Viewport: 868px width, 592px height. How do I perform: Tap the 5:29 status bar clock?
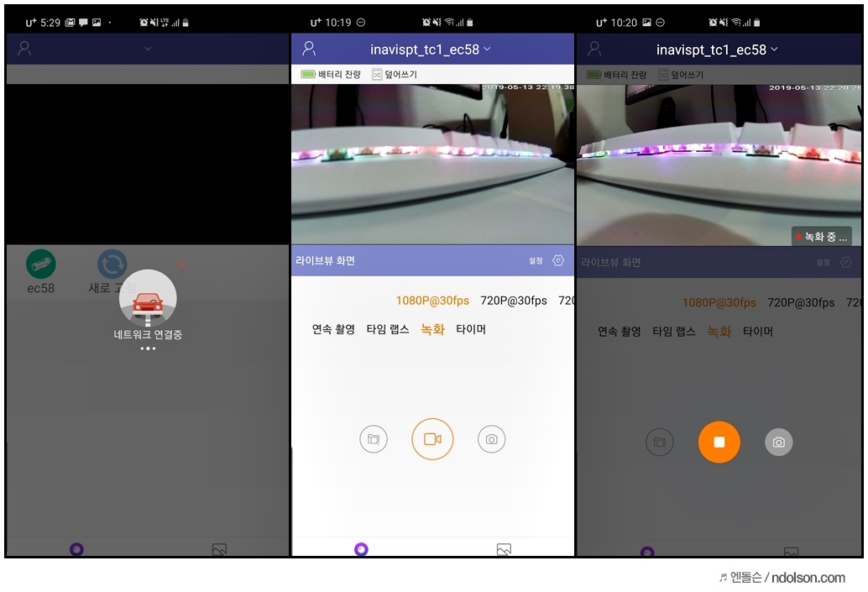click(50, 23)
